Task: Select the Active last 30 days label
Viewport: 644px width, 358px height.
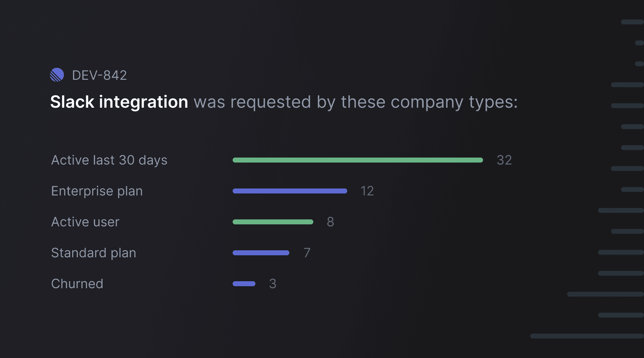Action: click(x=109, y=160)
